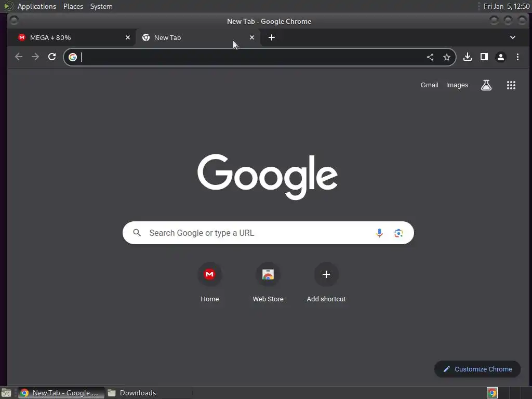
Task: Open the profile avatar icon
Action: [501, 57]
